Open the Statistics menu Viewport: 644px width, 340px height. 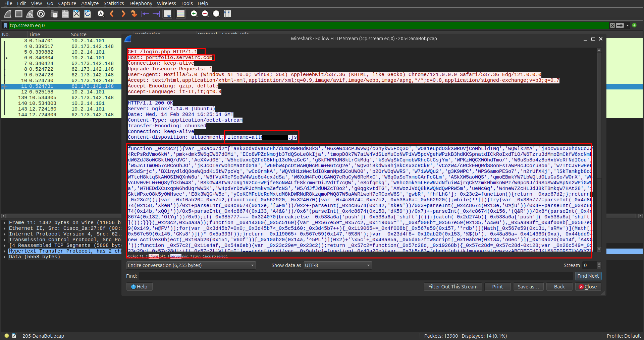pos(114,3)
